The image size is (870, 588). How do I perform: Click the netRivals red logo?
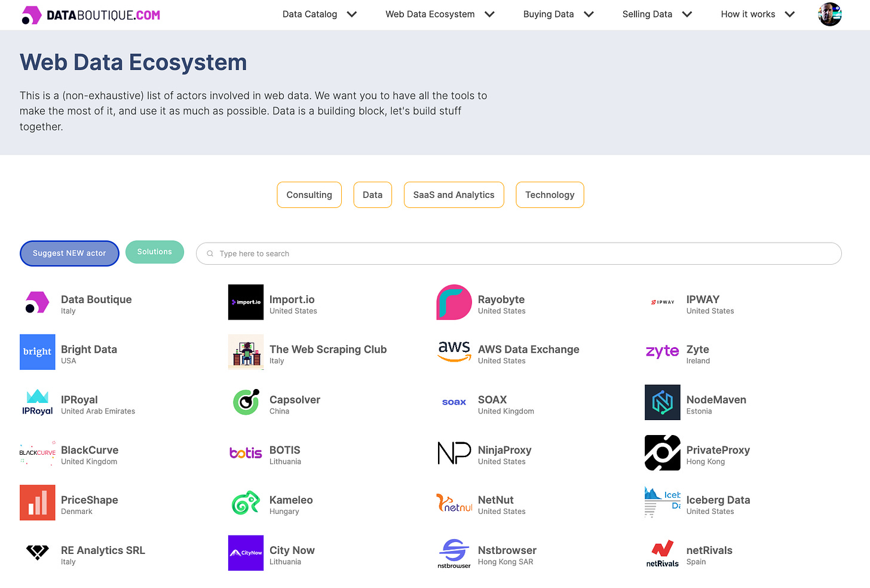[x=662, y=553]
